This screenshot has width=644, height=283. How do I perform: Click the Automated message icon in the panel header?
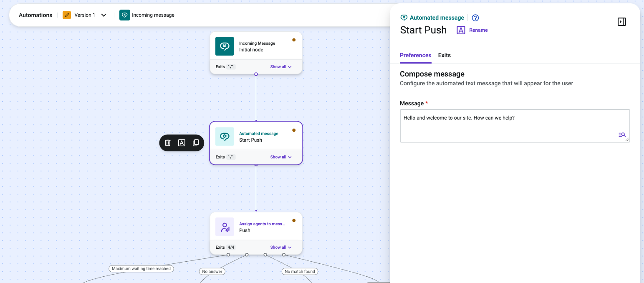404,18
